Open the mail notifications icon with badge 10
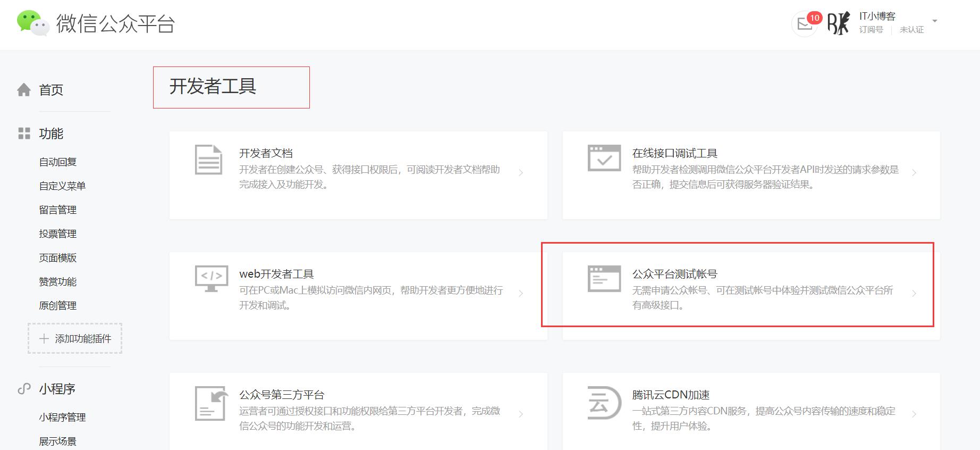Viewport: 980px width, 450px height. pos(805,24)
